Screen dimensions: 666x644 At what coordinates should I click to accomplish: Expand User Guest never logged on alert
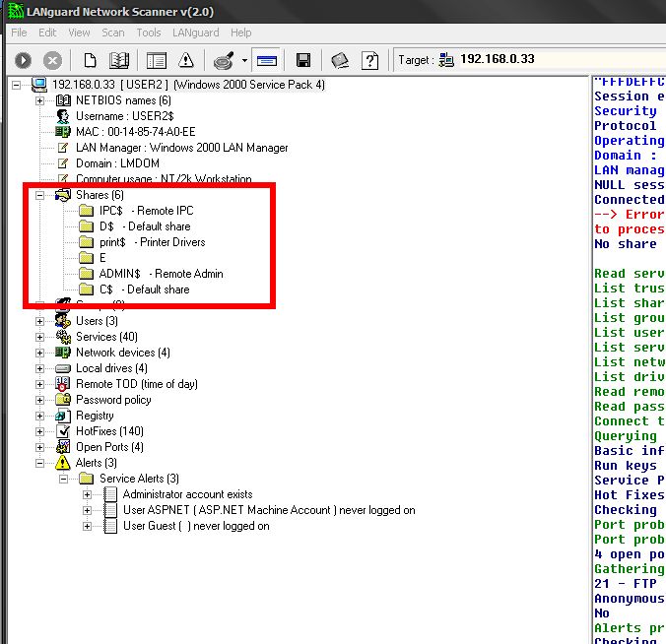coord(87,527)
